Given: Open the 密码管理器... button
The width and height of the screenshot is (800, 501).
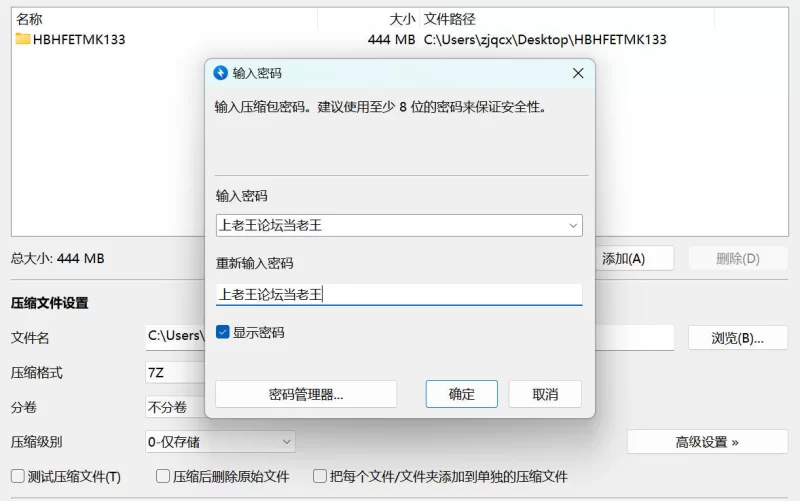Looking at the screenshot, I should [306, 394].
